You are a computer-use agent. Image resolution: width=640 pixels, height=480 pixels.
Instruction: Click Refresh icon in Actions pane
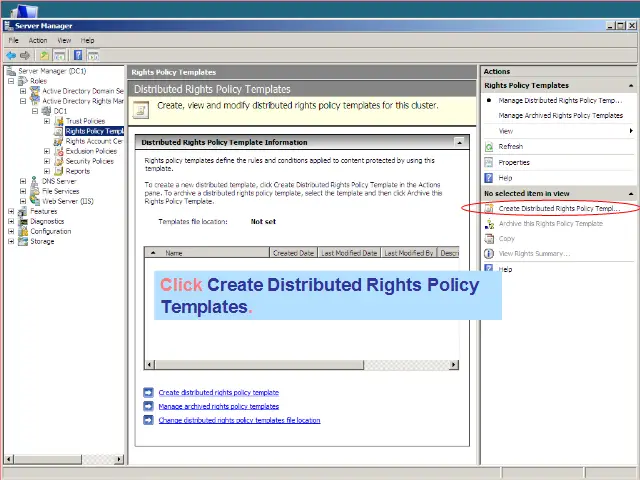(x=489, y=147)
